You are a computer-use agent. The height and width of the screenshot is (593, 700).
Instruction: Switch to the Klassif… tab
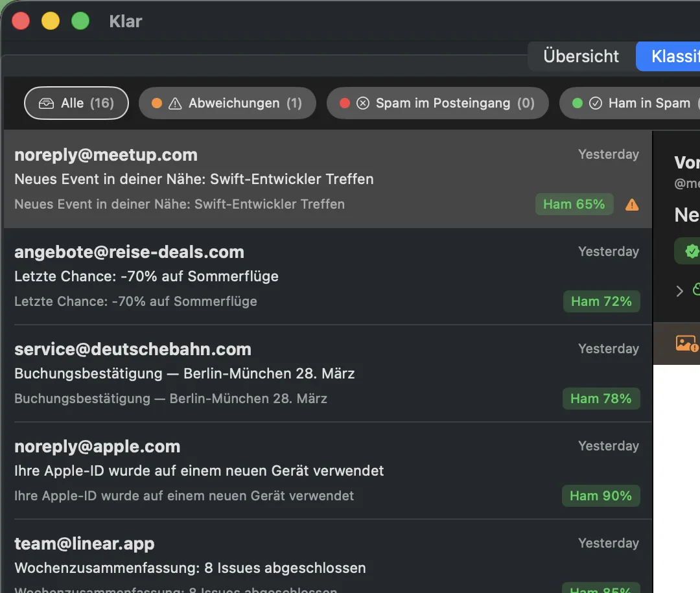click(x=669, y=56)
